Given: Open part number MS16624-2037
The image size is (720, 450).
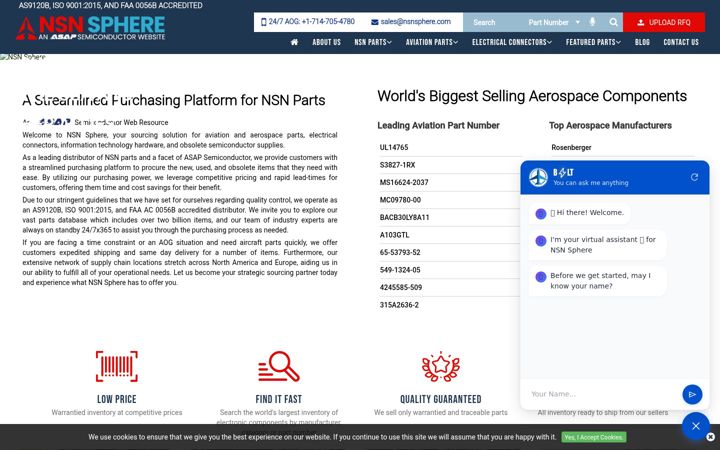Looking at the screenshot, I should [404, 182].
